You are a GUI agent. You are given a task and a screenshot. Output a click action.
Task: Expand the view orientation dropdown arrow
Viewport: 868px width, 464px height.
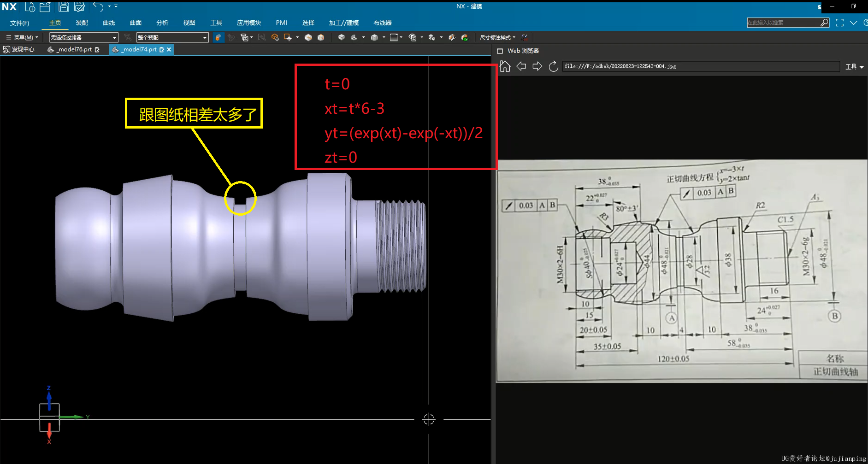(x=364, y=37)
